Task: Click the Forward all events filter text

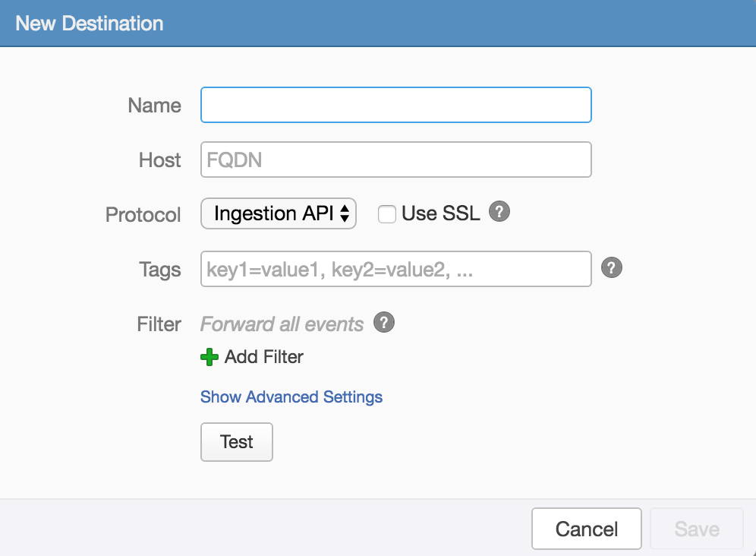Action: click(282, 324)
